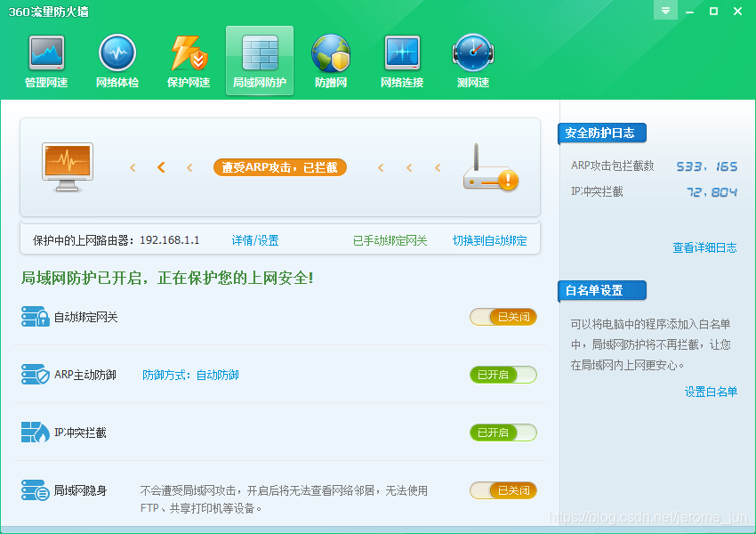This screenshot has width=756, height=534.
Task: Open 查看详细日志 detailed log link
Action: click(x=704, y=248)
